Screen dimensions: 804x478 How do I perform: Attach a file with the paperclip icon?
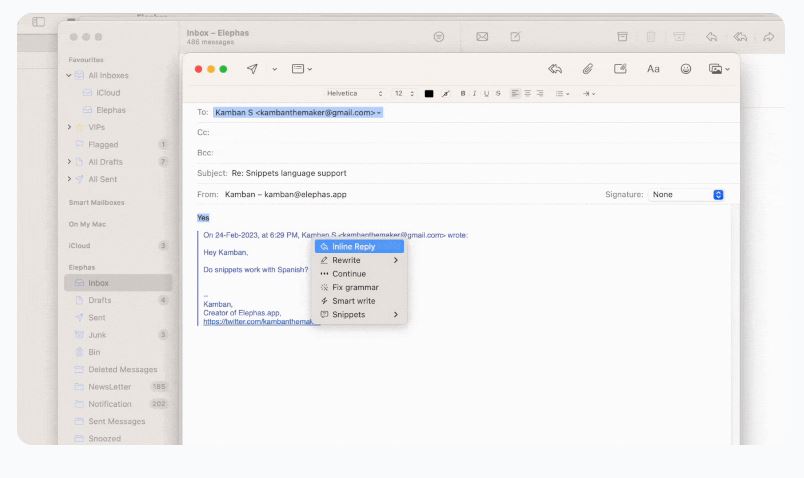(x=588, y=69)
